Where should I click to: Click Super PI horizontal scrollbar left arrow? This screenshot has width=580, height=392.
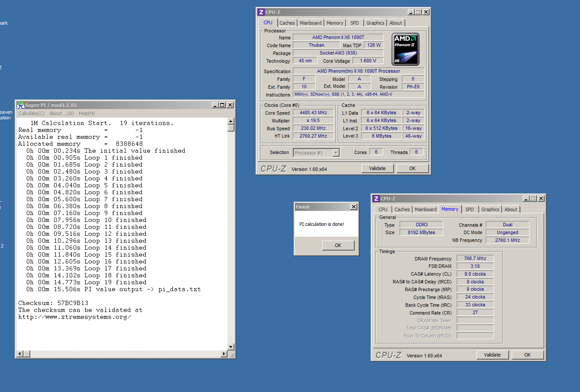pyautogui.click(x=20, y=354)
